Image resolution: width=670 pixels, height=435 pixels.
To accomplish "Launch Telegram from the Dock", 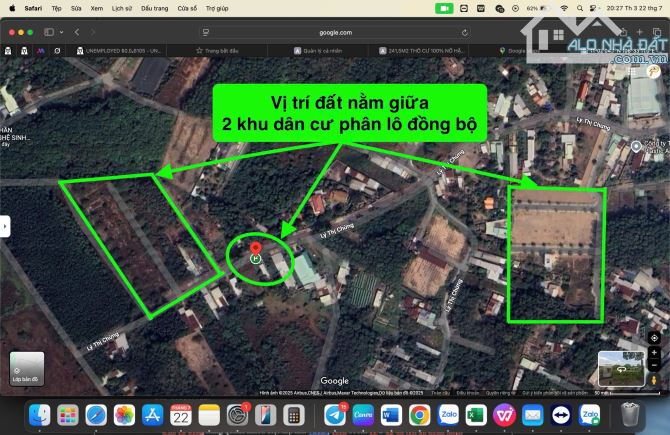I will point(335,414).
